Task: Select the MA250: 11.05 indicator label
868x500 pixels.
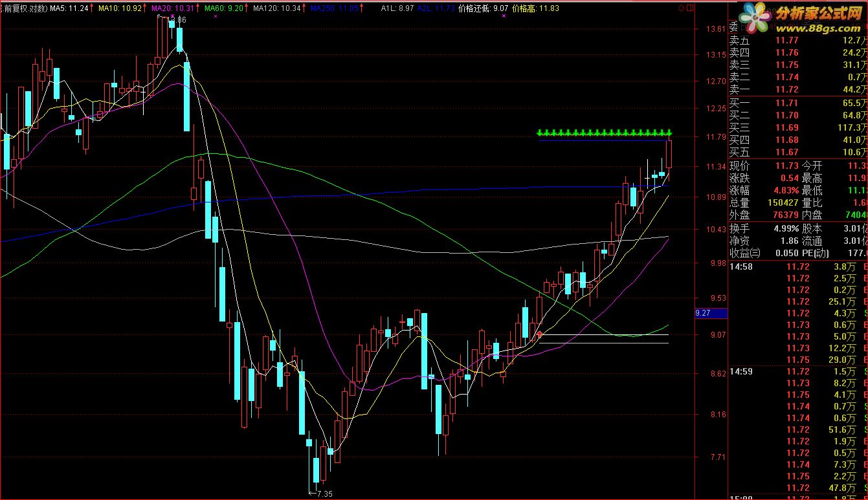Action: tap(333, 8)
